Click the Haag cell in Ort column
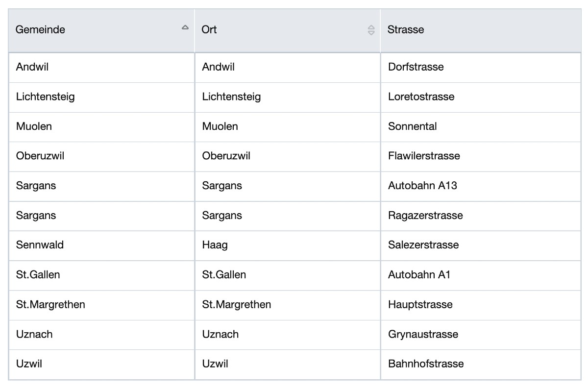 215,245
